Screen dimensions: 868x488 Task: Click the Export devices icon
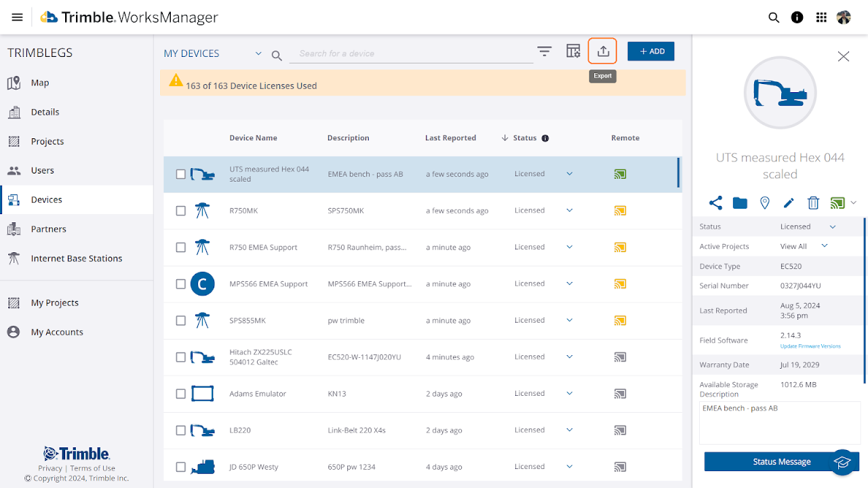pyautogui.click(x=603, y=52)
